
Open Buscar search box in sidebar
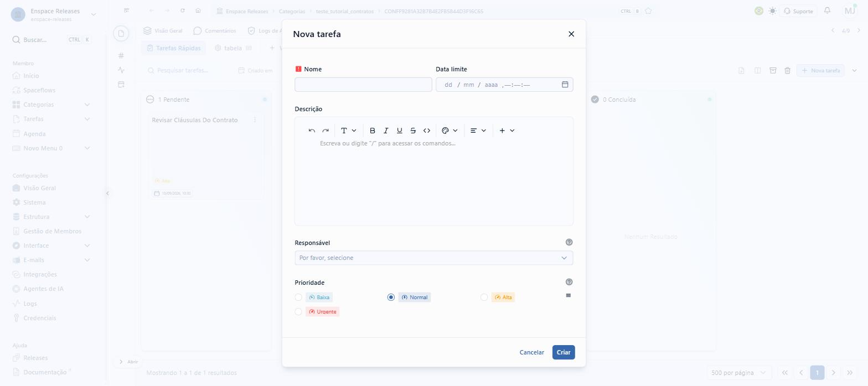pos(51,40)
